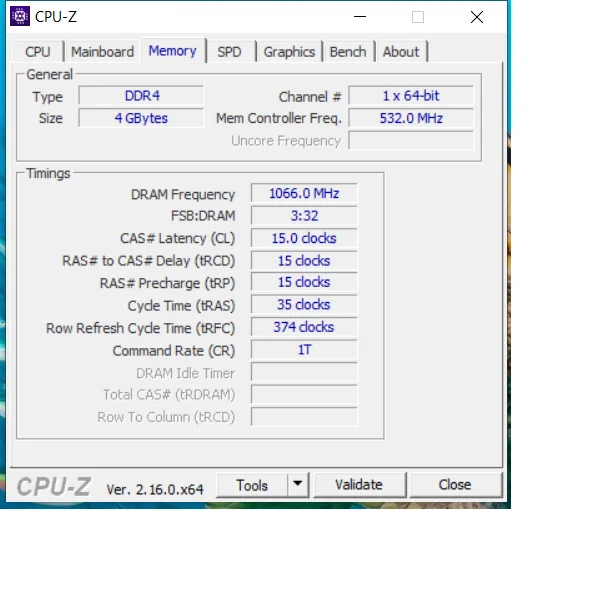Expand the Tools dropdown arrow
Screen dimensions: 600x600
[298, 484]
